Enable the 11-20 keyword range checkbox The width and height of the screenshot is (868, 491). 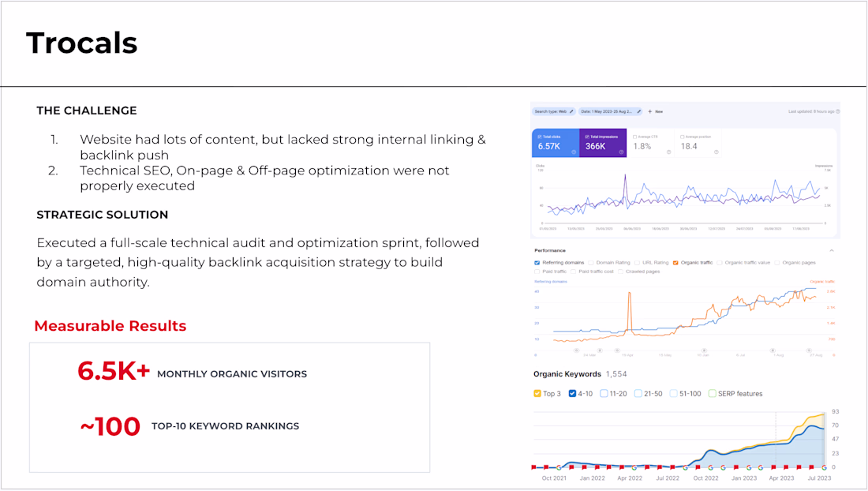click(x=604, y=394)
